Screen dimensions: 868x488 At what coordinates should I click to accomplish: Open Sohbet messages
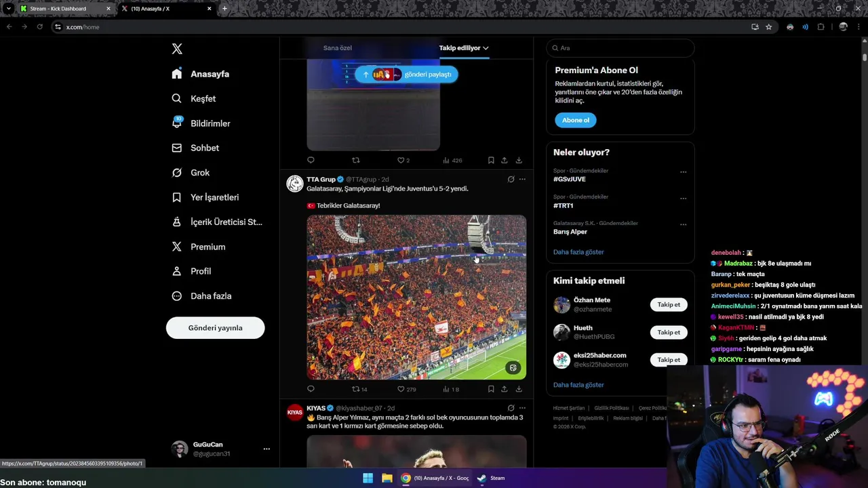[195, 148]
